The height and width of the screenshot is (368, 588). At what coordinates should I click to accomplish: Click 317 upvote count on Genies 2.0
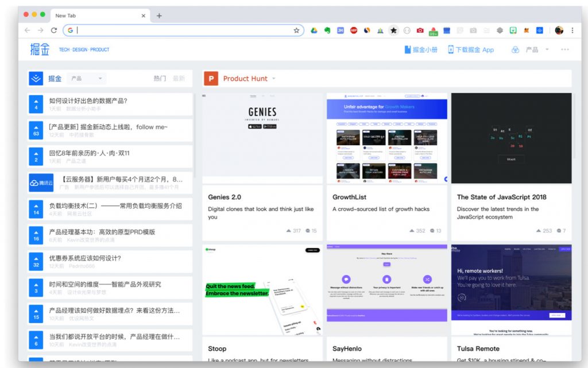[x=293, y=231]
